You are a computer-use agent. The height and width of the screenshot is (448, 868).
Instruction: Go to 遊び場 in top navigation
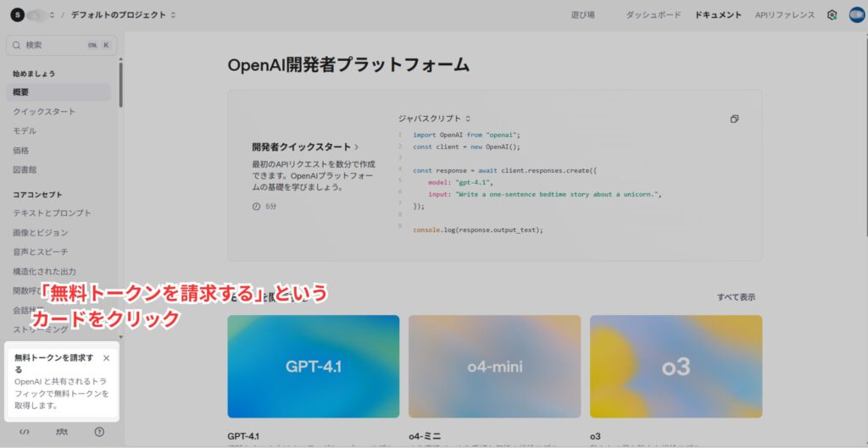(583, 15)
